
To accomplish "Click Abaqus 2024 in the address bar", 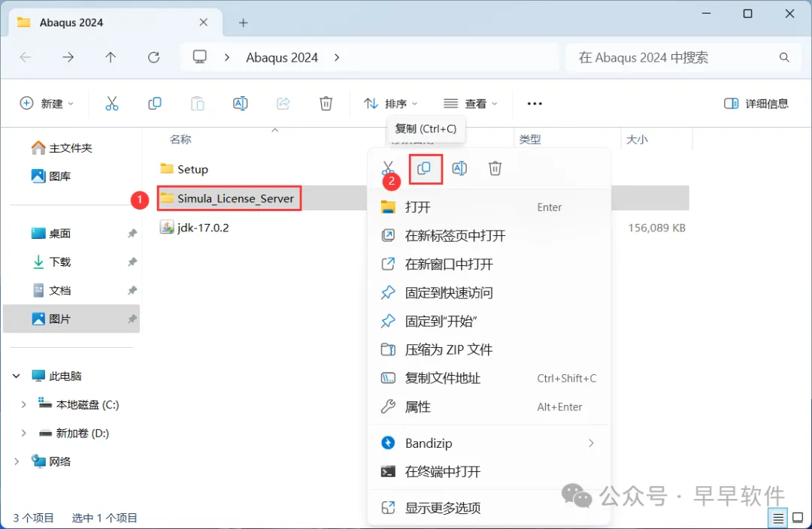I will (282, 57).
